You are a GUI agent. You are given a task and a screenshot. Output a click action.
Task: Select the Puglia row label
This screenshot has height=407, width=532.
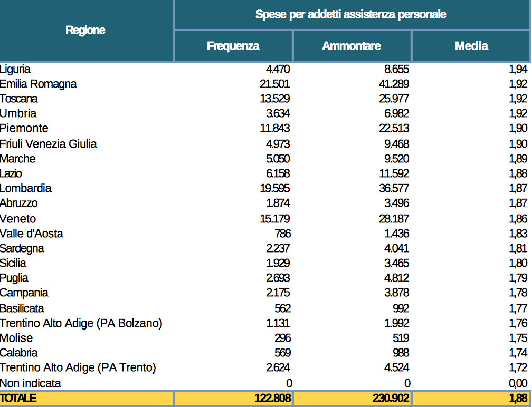point(14,278)
